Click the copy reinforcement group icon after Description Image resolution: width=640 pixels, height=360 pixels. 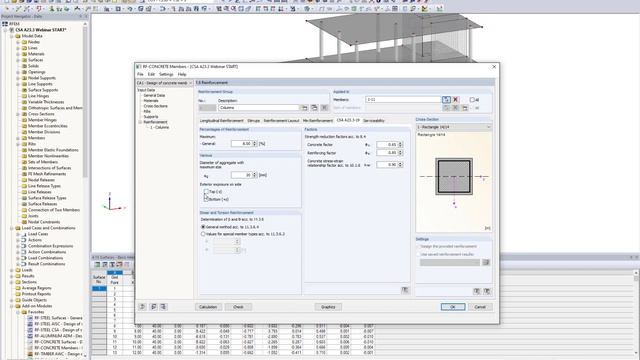click(314, 108)
